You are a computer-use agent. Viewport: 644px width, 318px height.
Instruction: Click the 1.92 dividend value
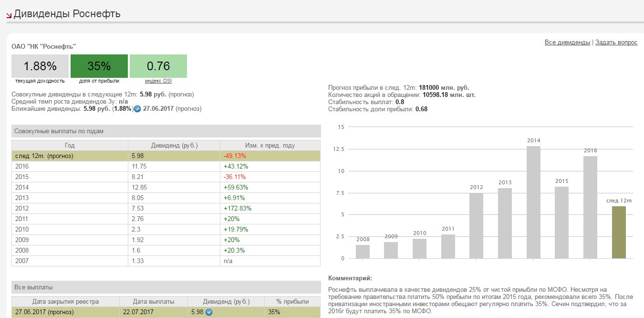tap(137, 240)
